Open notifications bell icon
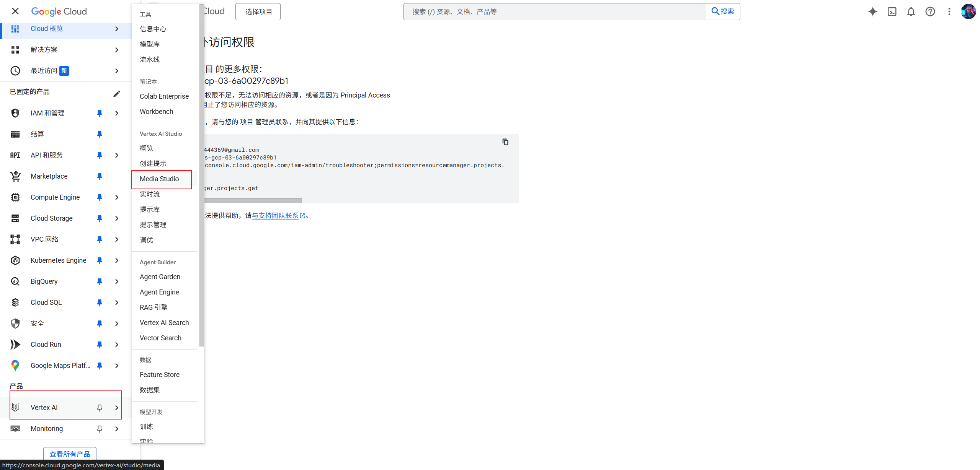The height and width of the screenshot is (470, 980). (911, 11)
